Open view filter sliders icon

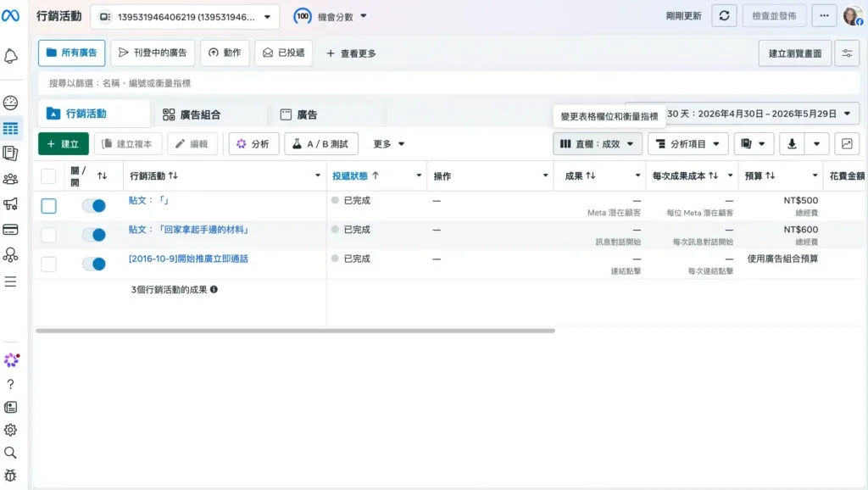(847, 53)
